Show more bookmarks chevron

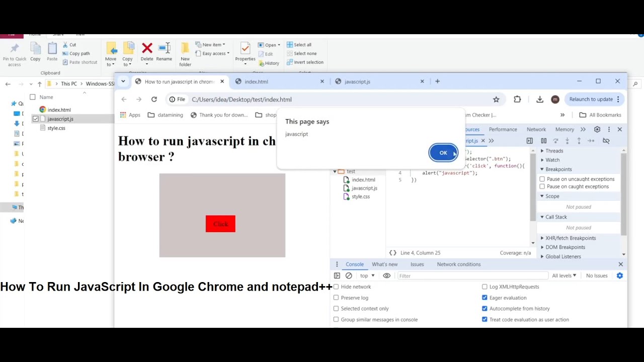pyautogui.click(x=562, y=115)
